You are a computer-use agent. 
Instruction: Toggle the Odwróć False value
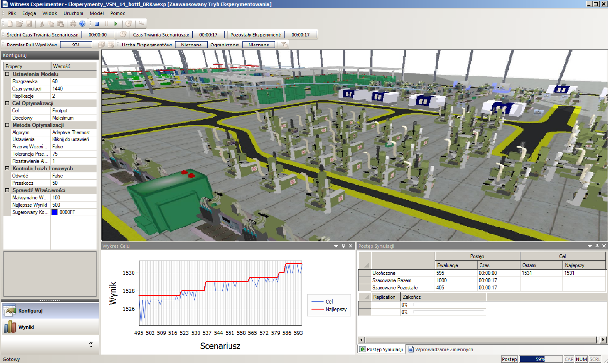click(73, 176)
